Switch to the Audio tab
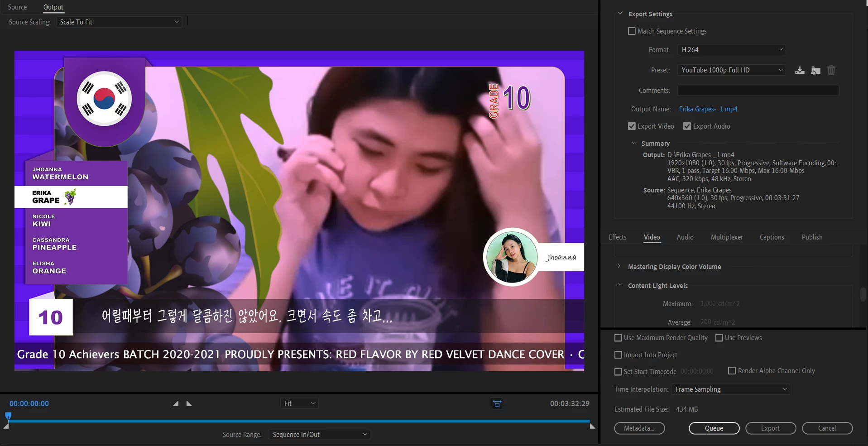 tap(685, 237)
